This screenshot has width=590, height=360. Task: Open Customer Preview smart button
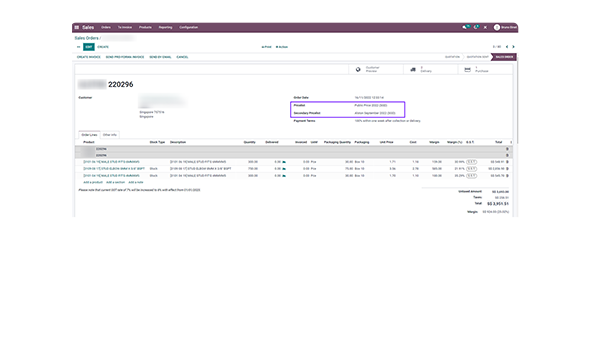click(x=376, y=70)
